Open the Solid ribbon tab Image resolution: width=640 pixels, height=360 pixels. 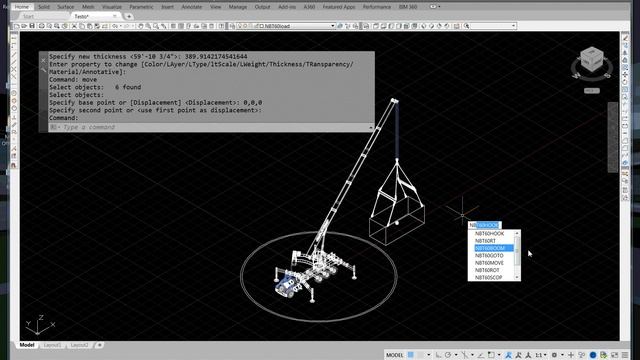tap(44, 7)
